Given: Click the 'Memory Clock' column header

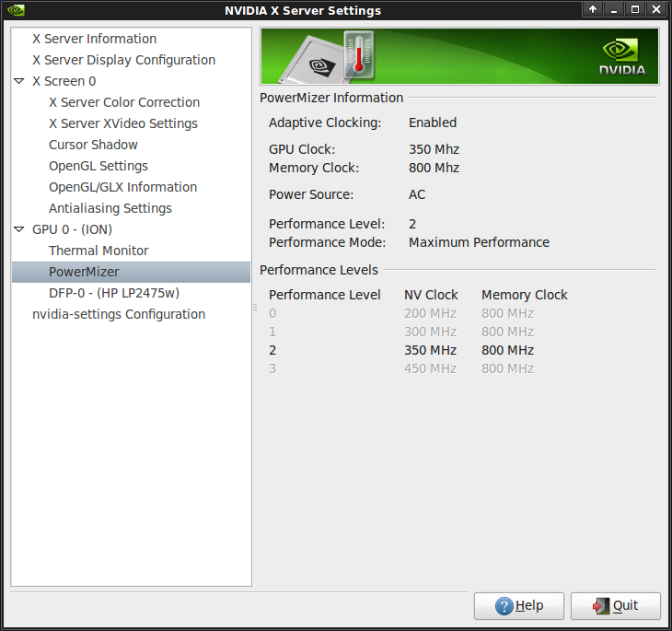Looking at the screenshot, I should click(524, 295).
